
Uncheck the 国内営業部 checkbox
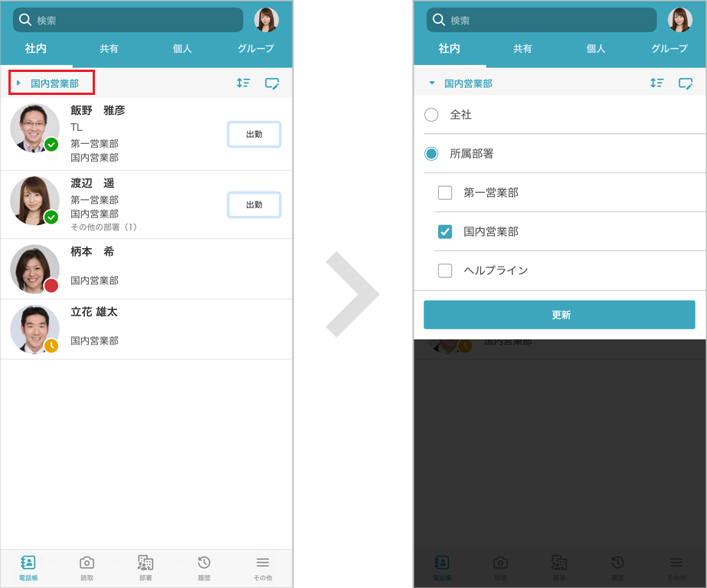(445, 231)
